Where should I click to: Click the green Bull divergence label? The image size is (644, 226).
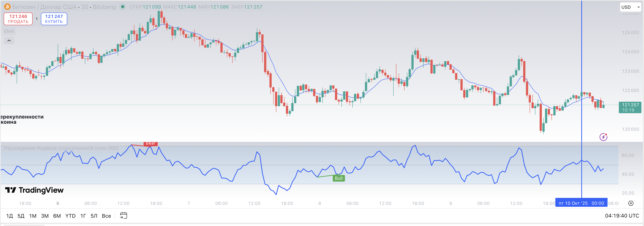(338, 178)
